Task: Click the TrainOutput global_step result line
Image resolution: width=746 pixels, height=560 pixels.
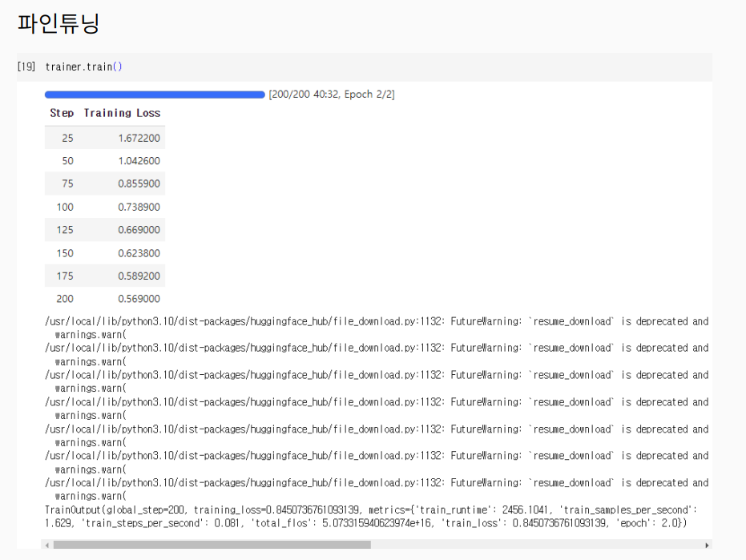Action: tap(369, 510)
